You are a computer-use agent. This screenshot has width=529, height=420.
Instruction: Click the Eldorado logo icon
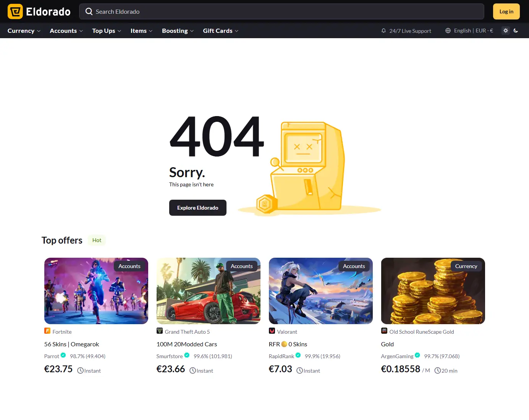click(x=15, y=11)
